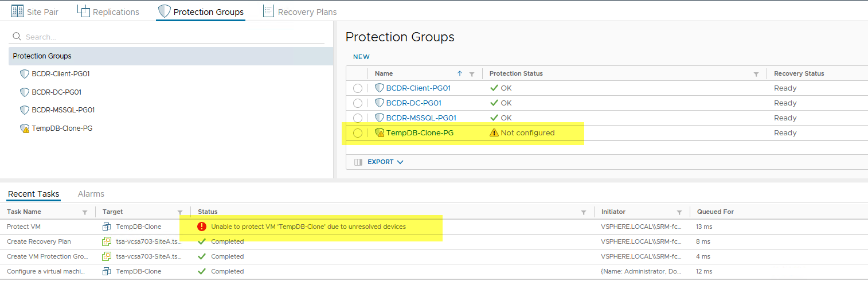
Task: Select BCDR-MSSQL-PG01 in the left tree
Action: pyautogui.click(x=63, y=110)
